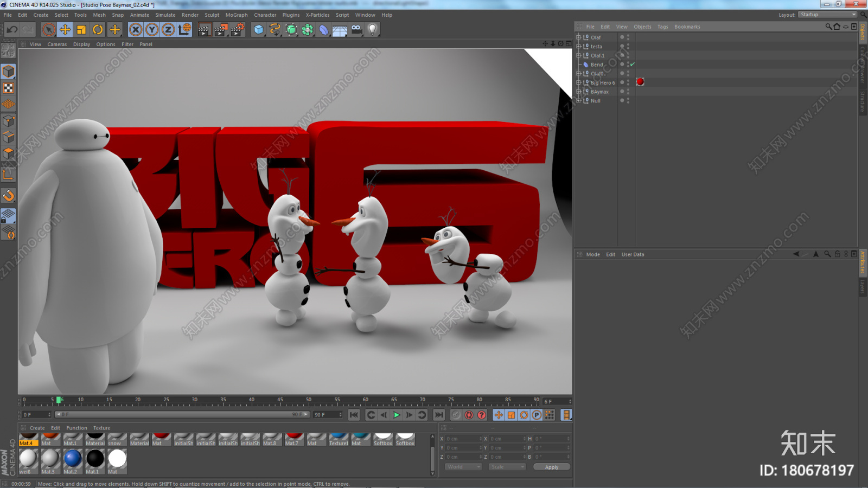The height and width of the screenshot is (488, 868).
Task: Expand the testa object hierarchy
Action: pos(578,47)
